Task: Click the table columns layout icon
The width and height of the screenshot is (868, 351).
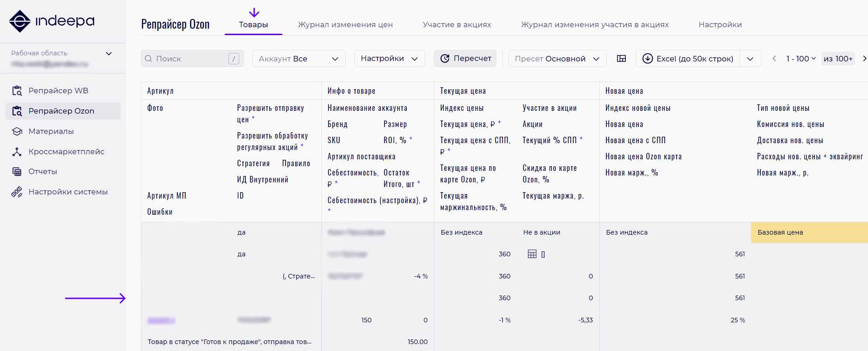Action: 621,59
